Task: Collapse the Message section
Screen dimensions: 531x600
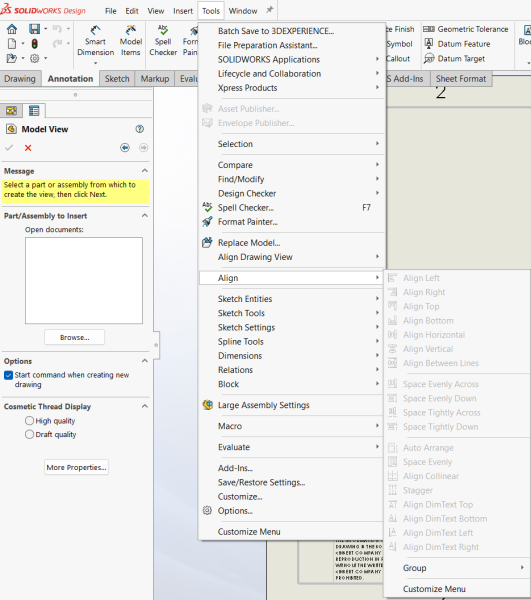Action: click(x=145, y=171)
